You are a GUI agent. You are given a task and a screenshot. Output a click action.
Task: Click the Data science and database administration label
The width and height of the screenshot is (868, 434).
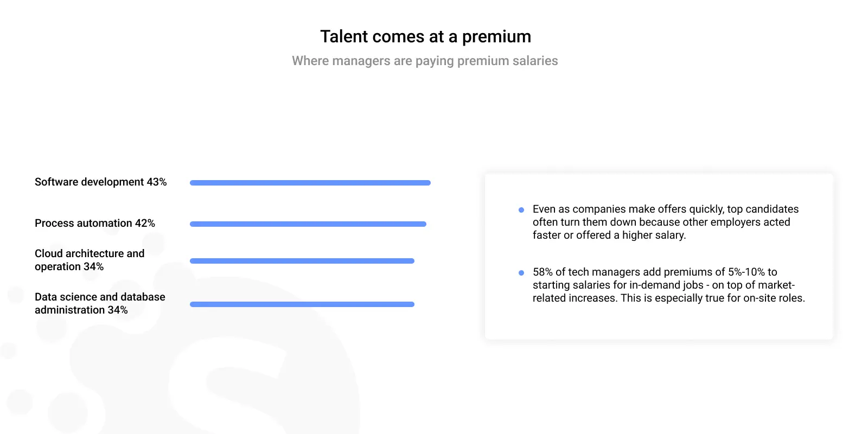(x=100, y=303)
